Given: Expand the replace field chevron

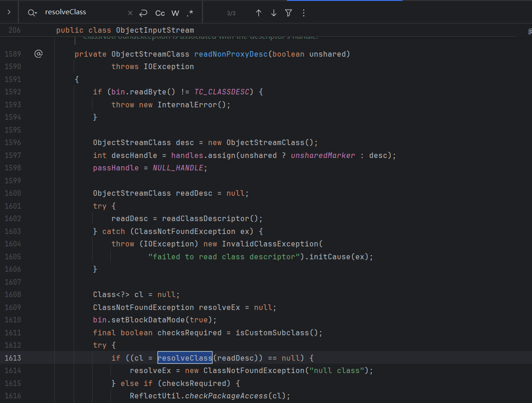Looking at the screenshot, I should [9, 12].
